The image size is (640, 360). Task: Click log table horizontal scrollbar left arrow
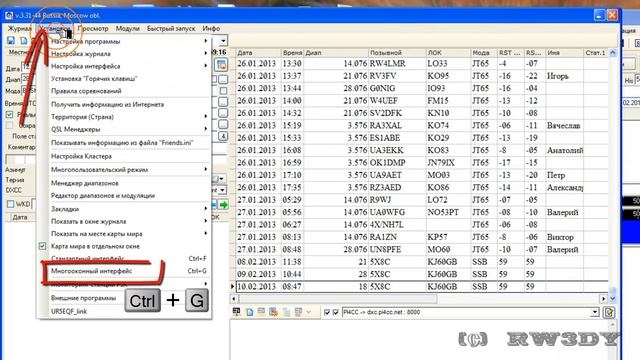pyautogui.click(x=234, y=299)
